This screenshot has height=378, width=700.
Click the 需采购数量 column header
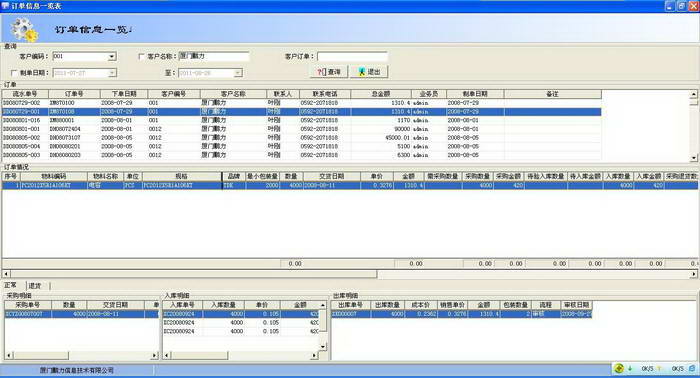443,176
